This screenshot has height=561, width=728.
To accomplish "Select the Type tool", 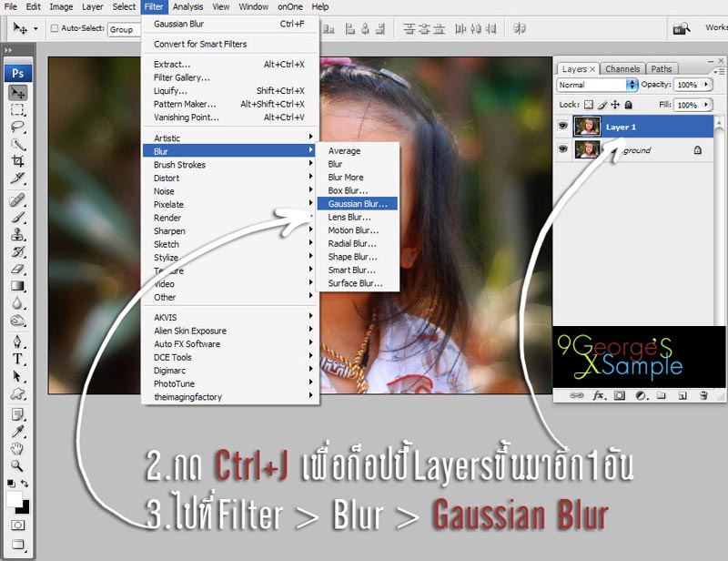I will (x=17, y=360).
